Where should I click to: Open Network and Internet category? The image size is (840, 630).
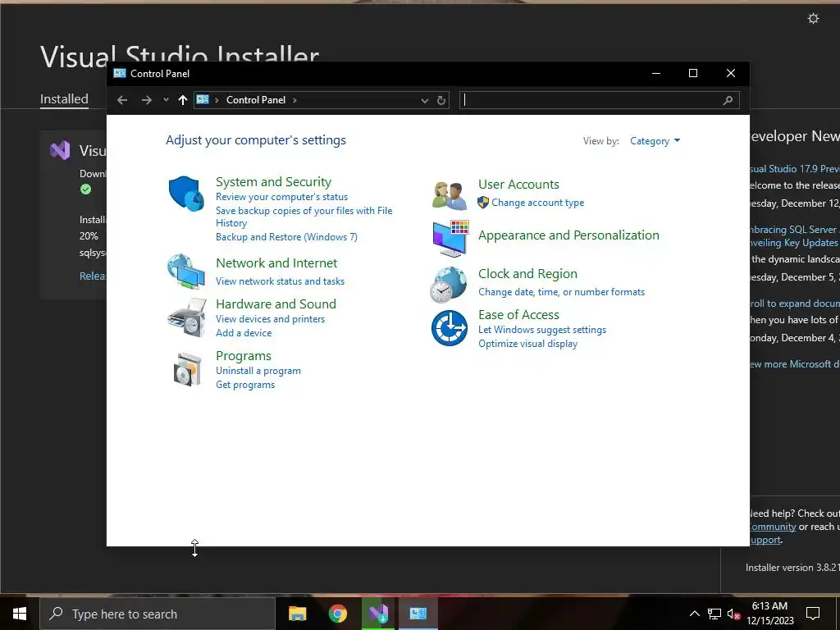[276, 263]
